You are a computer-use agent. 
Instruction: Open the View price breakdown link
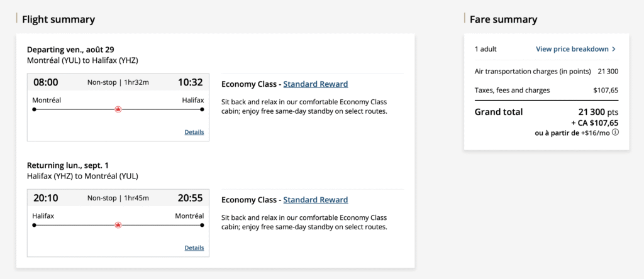pos(572,49)
